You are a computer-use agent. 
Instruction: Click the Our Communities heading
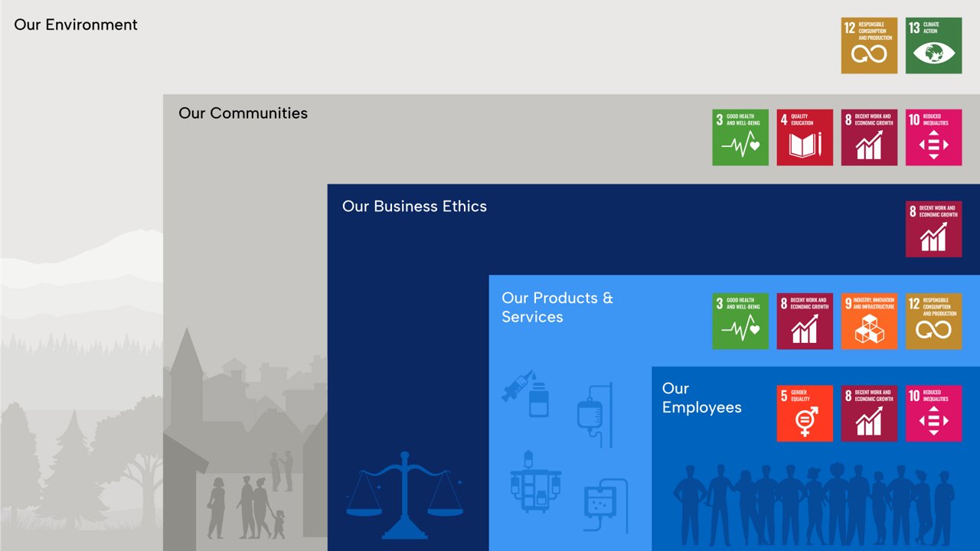[x=243, y=113]
